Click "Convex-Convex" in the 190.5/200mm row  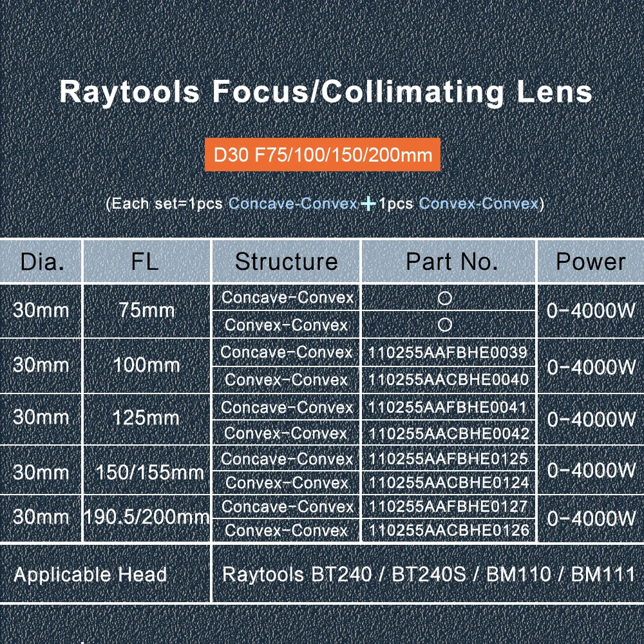(287, 531)
